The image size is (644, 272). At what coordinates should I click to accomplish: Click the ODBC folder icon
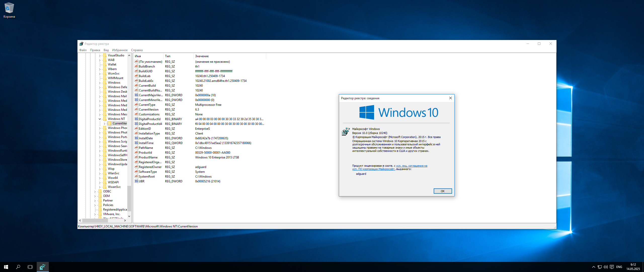point(100,191)
